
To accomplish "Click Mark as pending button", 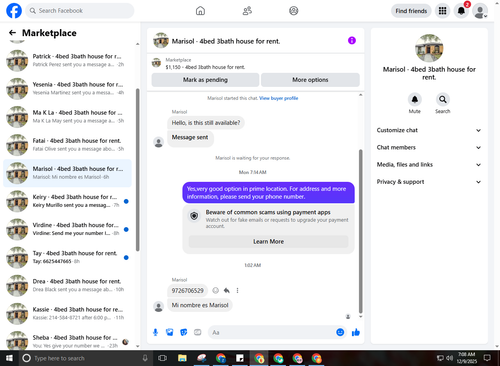I will pyautogui.click(x=205, y=80).
